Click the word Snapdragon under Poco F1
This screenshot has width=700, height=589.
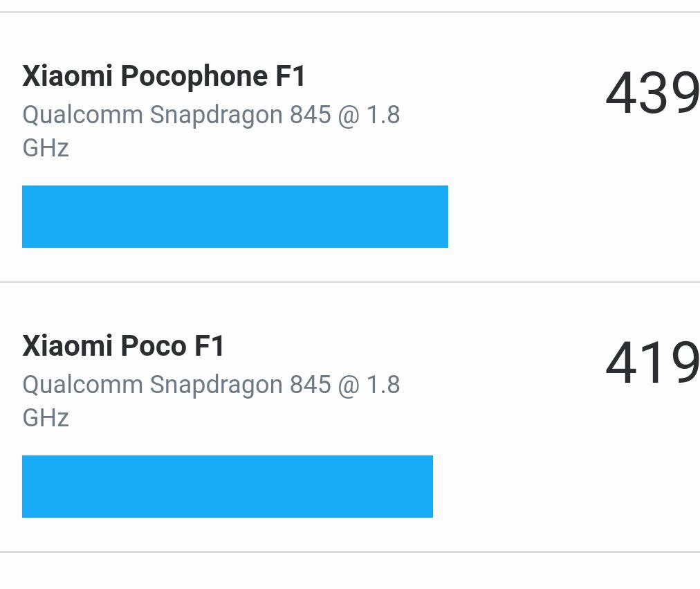click(216, 385)
